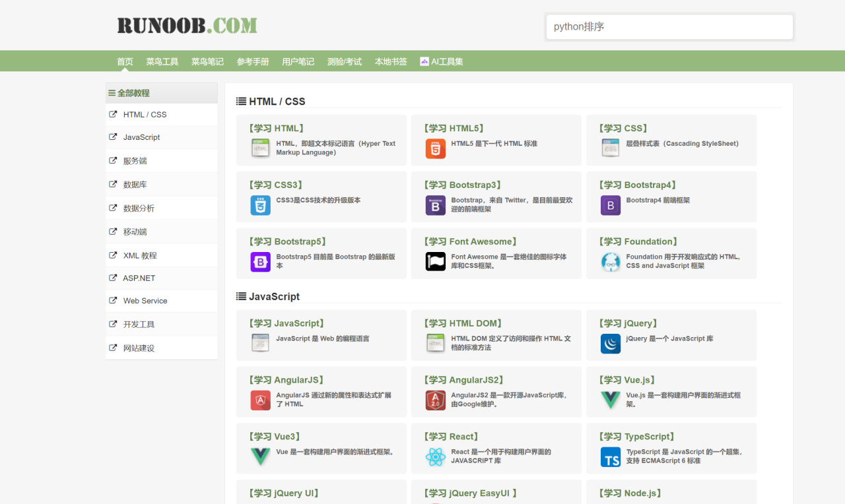845x504 pixels.
Task: Click the Bootstrap3 purple B icon
Action: (435, 205)
